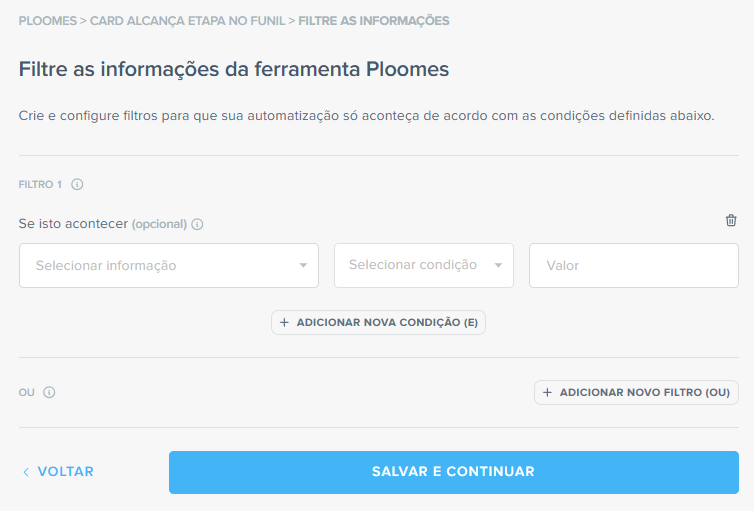
Task: Focus the Valor input field
Action: pyautogui.click(x=633, y=266)
